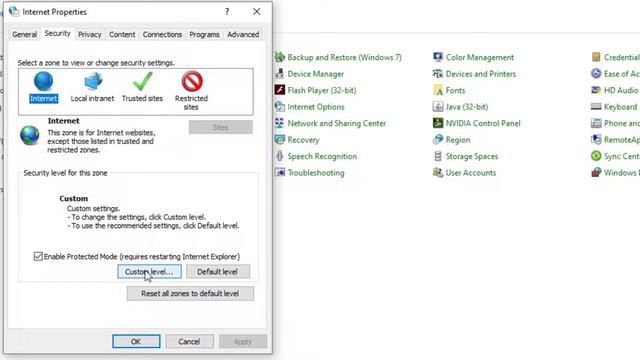This screenshot has height=360, width=640.
Task: Open the Storage Spaces link
Action: point(472,156)
